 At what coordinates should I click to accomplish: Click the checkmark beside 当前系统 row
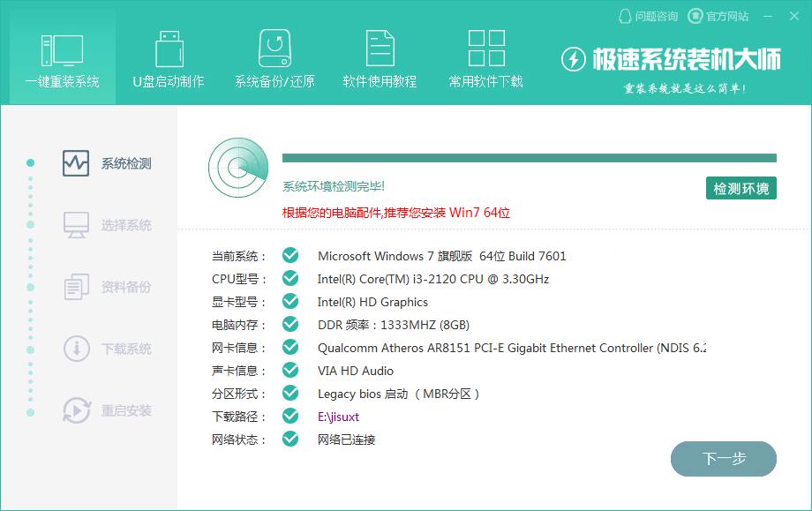[289, 255]
